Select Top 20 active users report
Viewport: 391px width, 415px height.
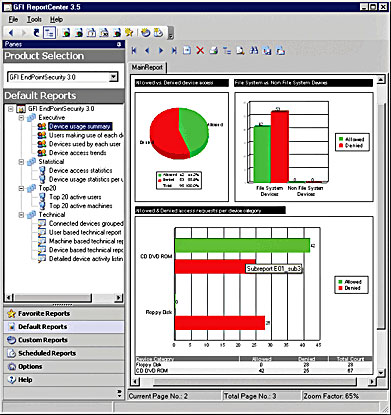(x=75, y=197)
